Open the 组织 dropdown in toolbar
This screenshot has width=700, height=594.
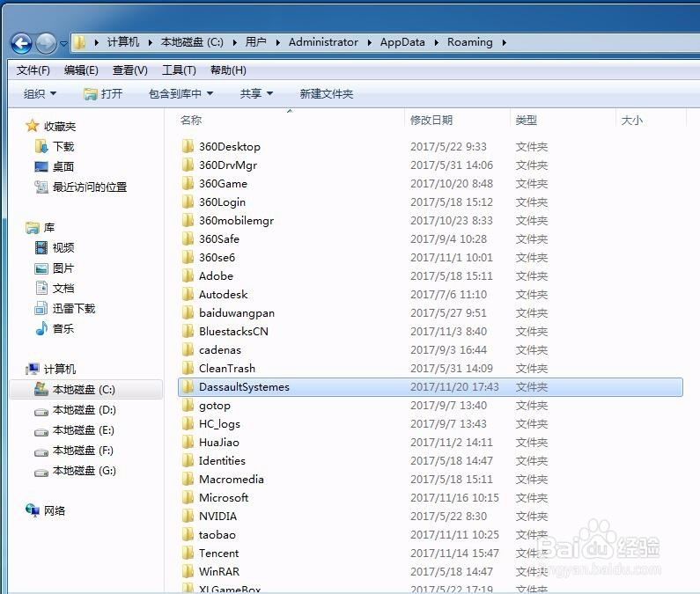(40, 93)
